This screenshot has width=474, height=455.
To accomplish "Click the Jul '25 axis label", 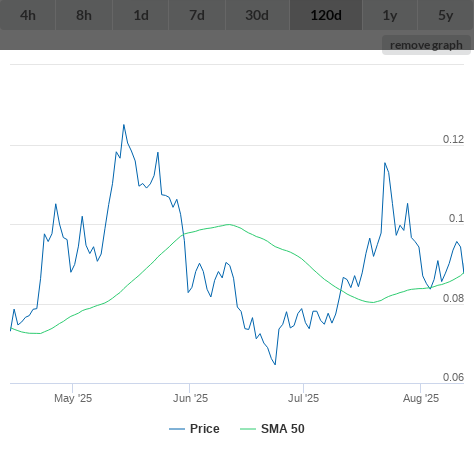I will [303, 398].
